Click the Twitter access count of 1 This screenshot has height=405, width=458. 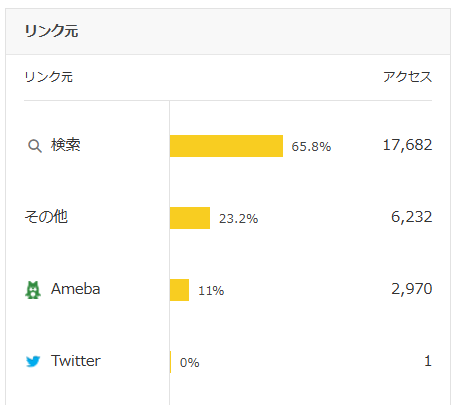[x=428, y=361]
